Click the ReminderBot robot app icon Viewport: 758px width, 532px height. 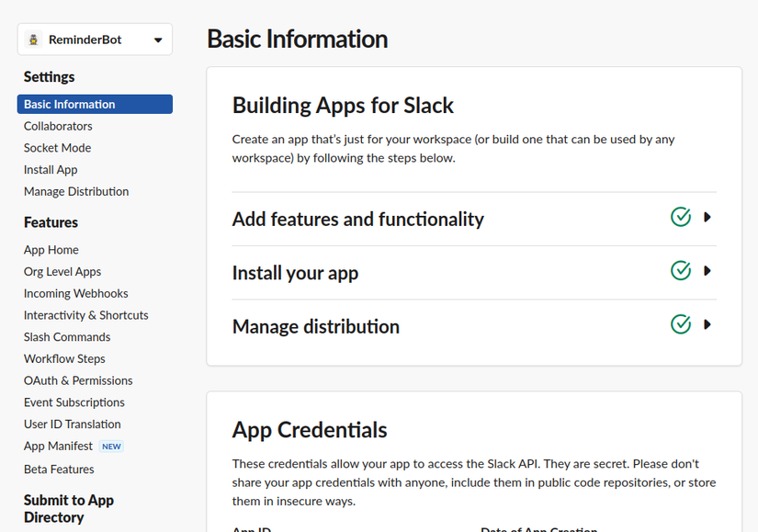coord(35,39)
